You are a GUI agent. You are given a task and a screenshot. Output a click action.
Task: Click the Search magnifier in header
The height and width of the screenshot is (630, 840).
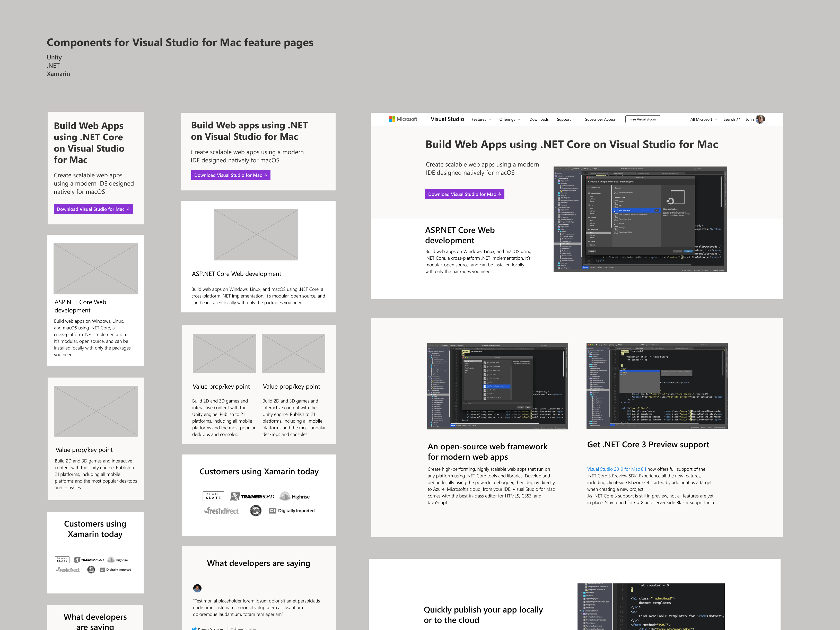click(x=738, y=119)
